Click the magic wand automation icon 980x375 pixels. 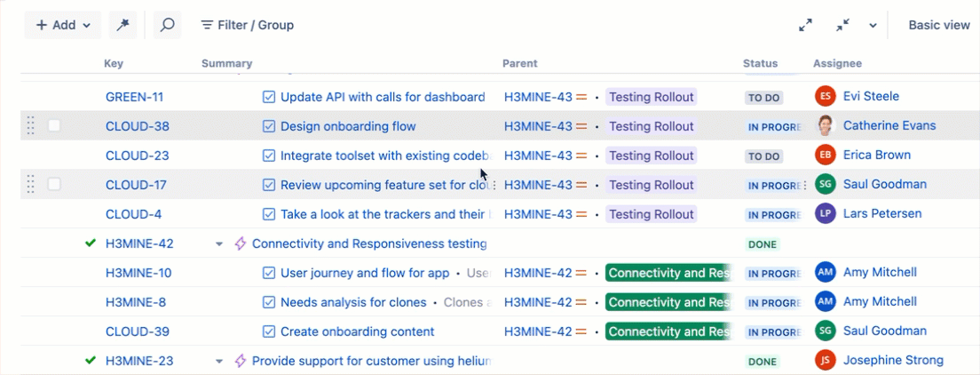pyautogui.click(x=122, y=25)
